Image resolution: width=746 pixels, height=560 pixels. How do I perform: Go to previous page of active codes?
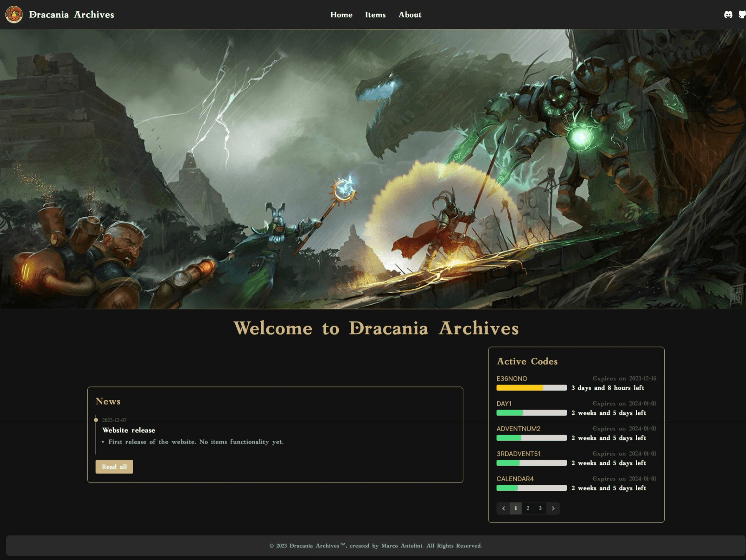pos(504,508)
